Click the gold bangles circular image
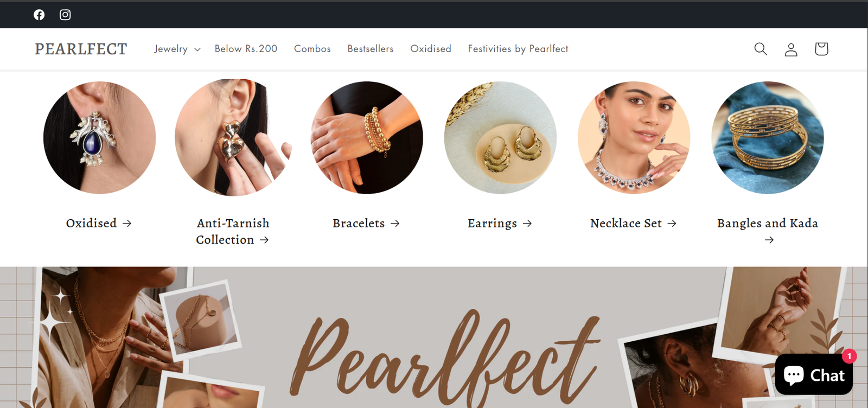Viewport: 868px width, 408px height. coord(768,138)
